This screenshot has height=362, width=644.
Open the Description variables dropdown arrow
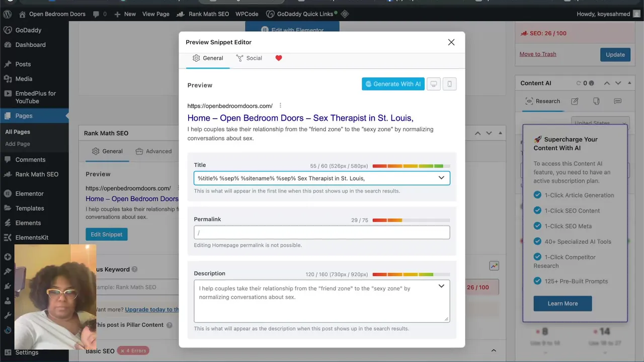(441, 286)
